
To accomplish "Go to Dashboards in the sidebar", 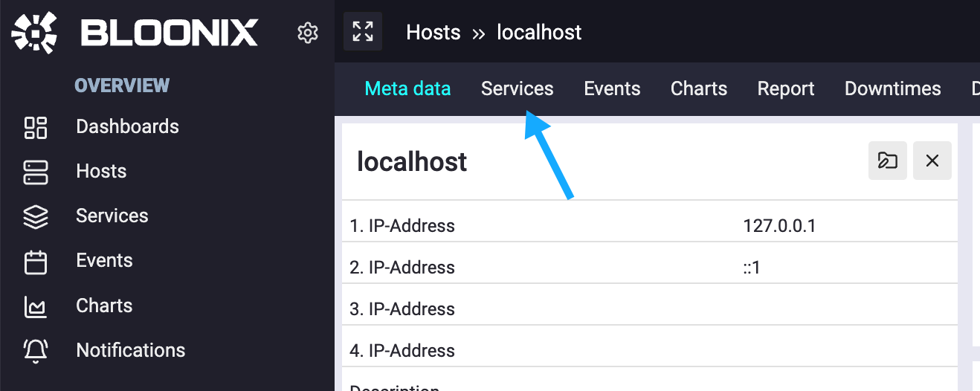I will point(128,126).
